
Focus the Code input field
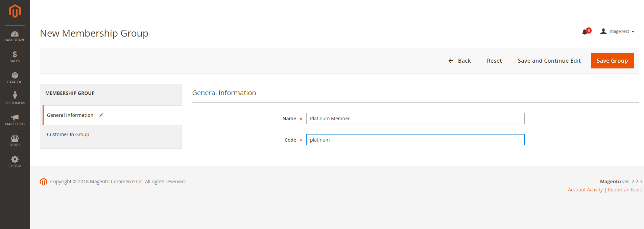[415, 140]
